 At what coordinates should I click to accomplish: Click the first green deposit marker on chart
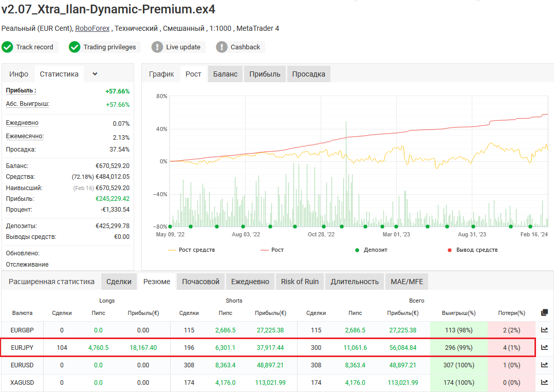pos(170,227)
